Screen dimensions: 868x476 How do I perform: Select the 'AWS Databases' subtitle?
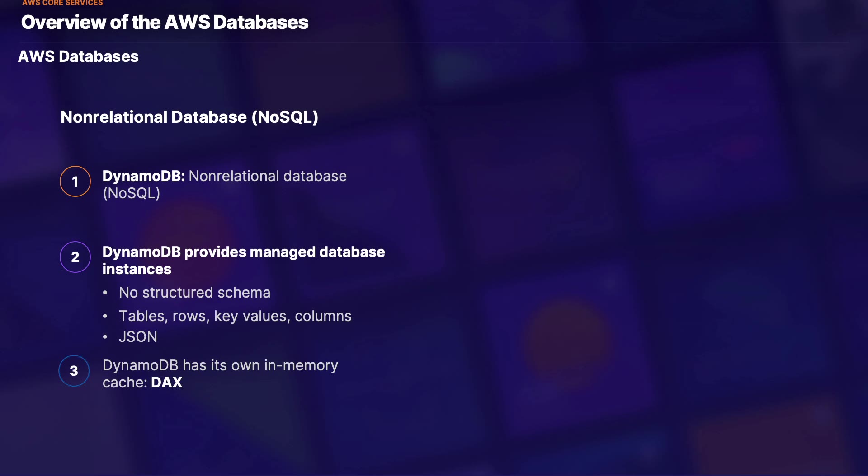78,56
